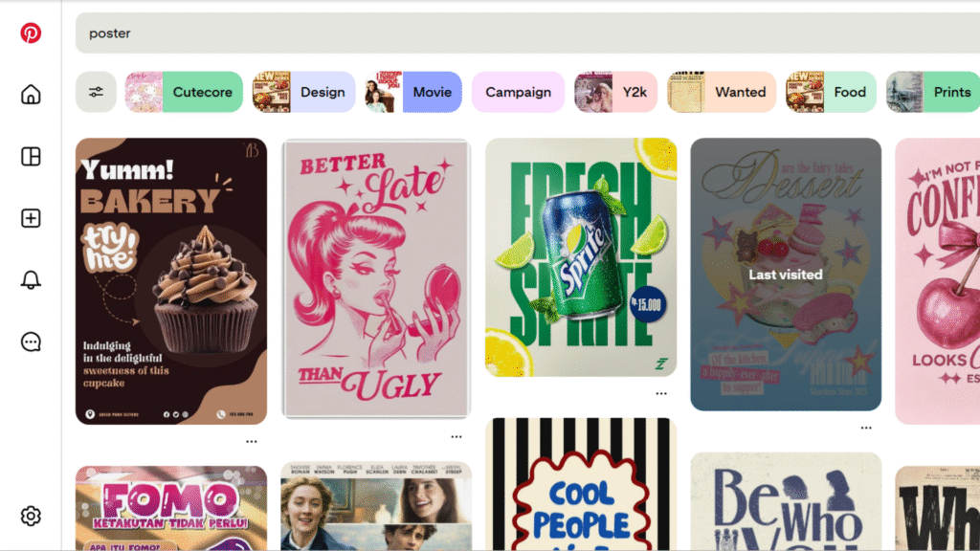Open the boards layout icon in sidebar
980x551 pixels.
click(x=31, y=157)
